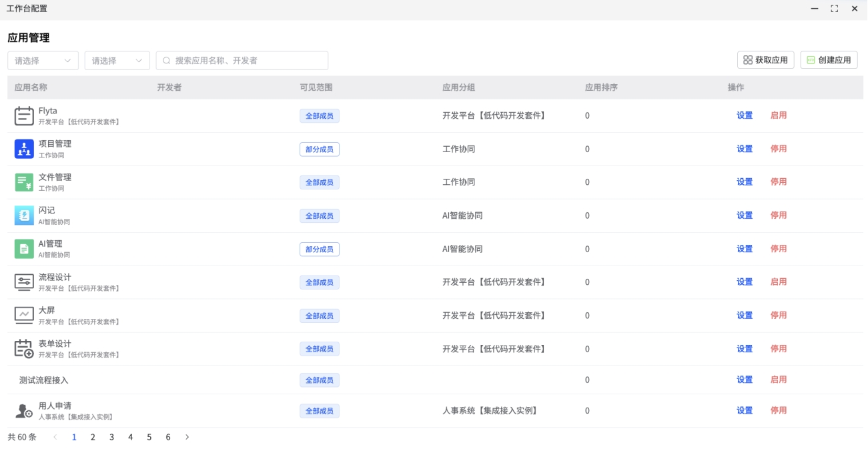868x459 pixels.
Task: Click 停用 for 表单设计
Action: [779, 348]
